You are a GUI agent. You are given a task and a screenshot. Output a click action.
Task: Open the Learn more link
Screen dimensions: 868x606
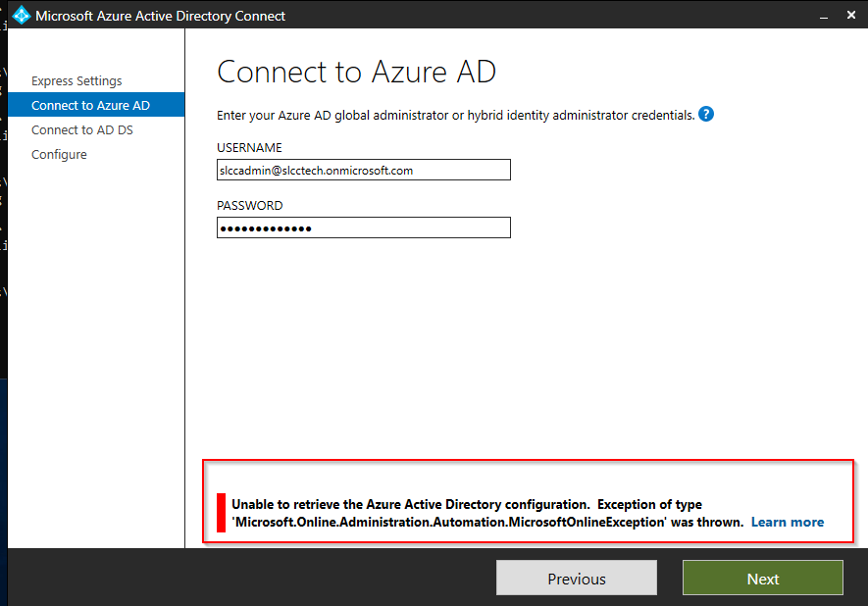(x=788, y=522)
